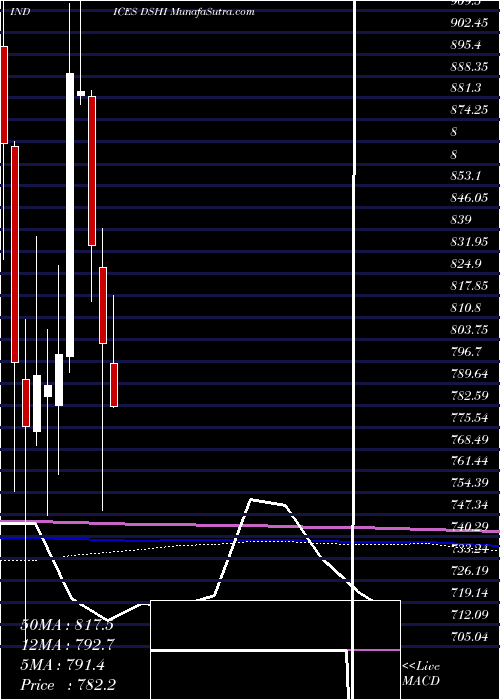This screenshot has width=500, height=700.
Task: Click the 846.05 price axis label
Action: coord(469,198)
